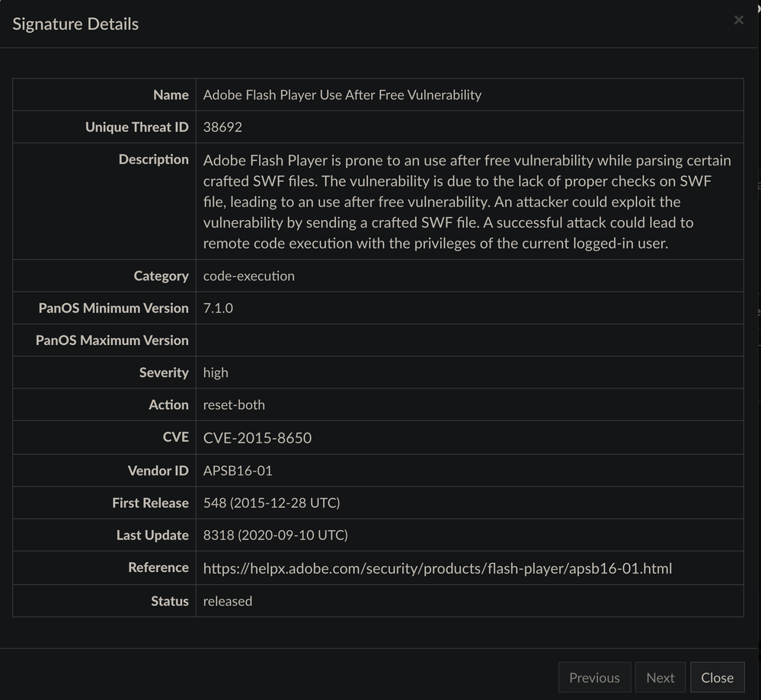Screen dimensions: 761x700
Task: Click the Status value released
Action: 228,601
